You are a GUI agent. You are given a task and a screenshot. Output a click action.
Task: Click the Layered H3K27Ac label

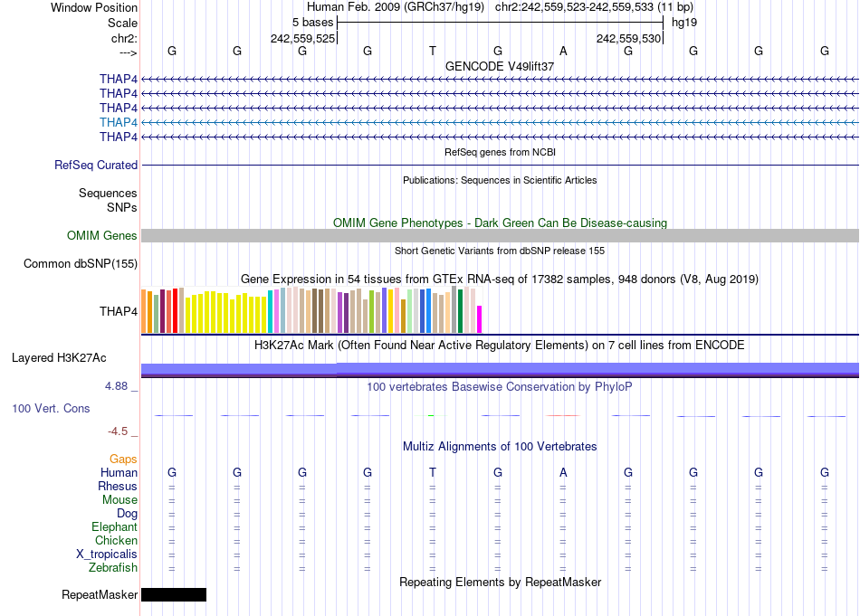coord(59,358)
